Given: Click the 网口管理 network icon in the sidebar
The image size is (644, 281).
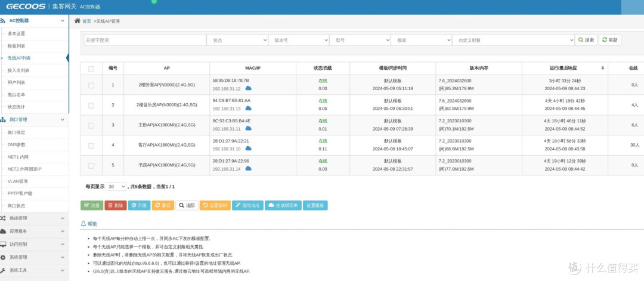Looking at the screenshot, I should tap(2, 119).
